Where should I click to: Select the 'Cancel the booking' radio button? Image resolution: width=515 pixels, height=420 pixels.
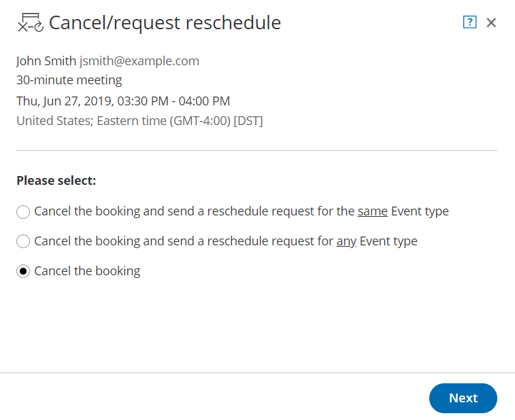[x=23, y=271]
